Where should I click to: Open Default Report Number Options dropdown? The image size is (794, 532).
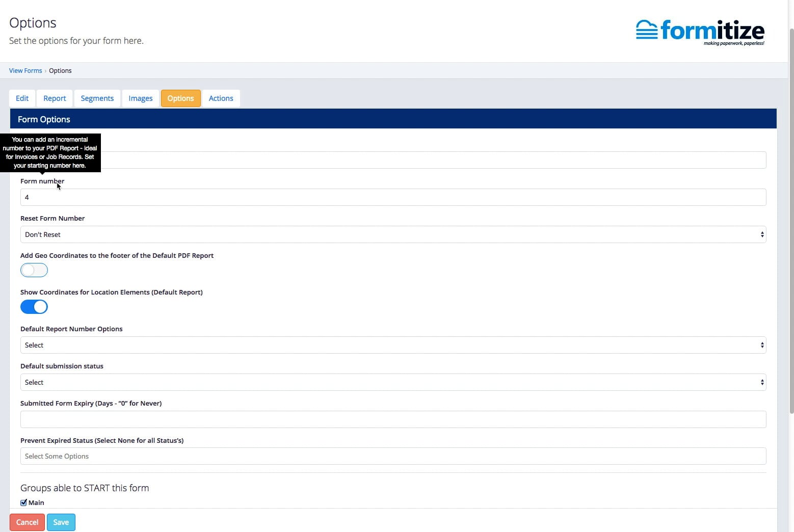[393, 345]
